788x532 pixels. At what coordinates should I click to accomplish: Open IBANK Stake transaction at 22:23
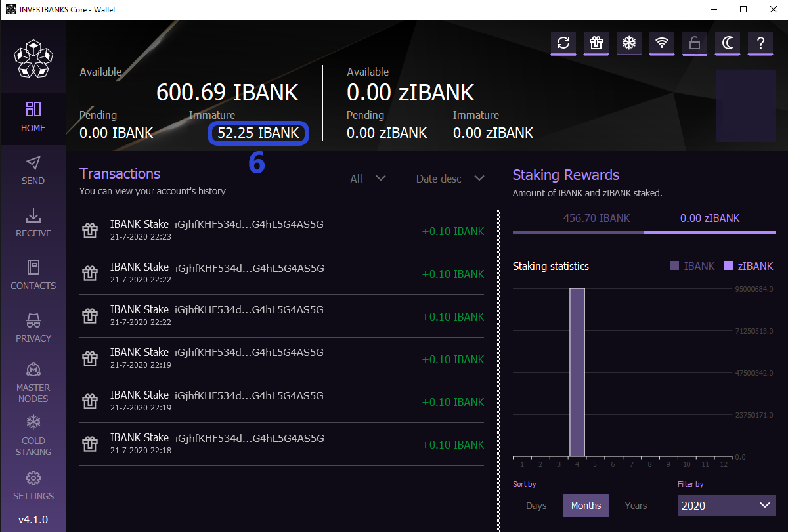click(x=282, y=231)
